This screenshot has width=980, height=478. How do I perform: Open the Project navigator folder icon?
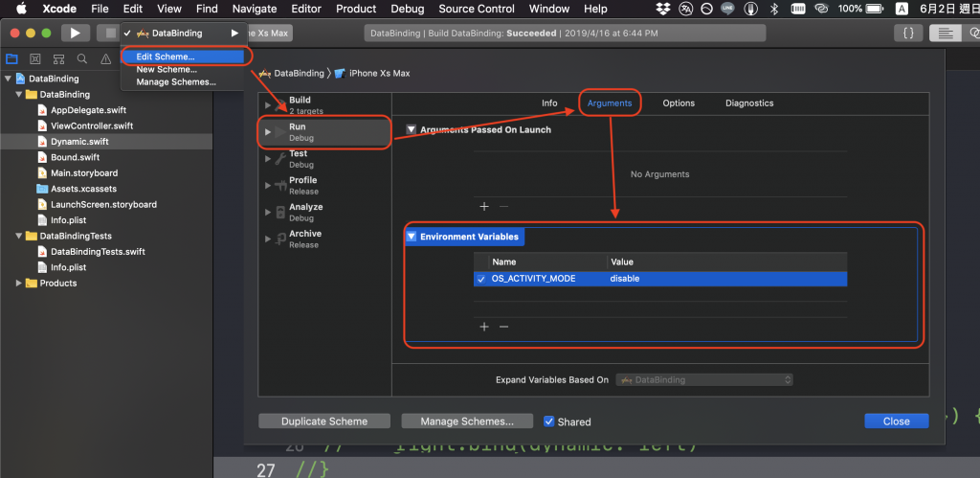(x=11, y=58)
